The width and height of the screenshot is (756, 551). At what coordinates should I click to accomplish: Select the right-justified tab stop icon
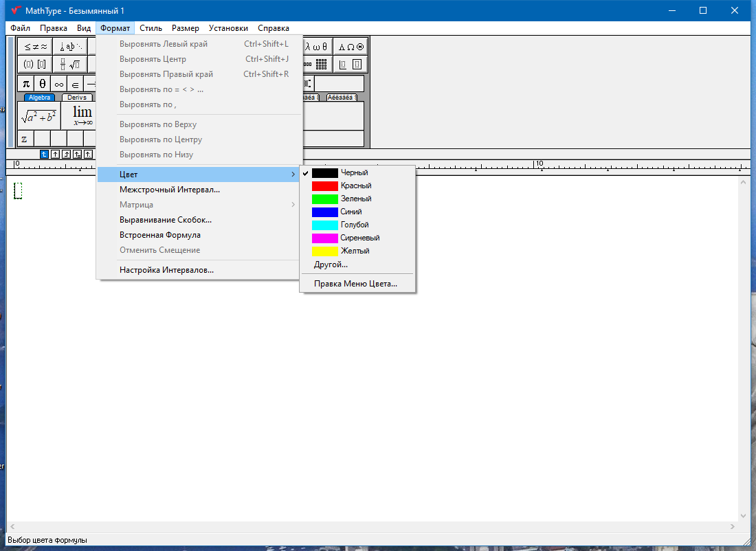pos(67,155)
